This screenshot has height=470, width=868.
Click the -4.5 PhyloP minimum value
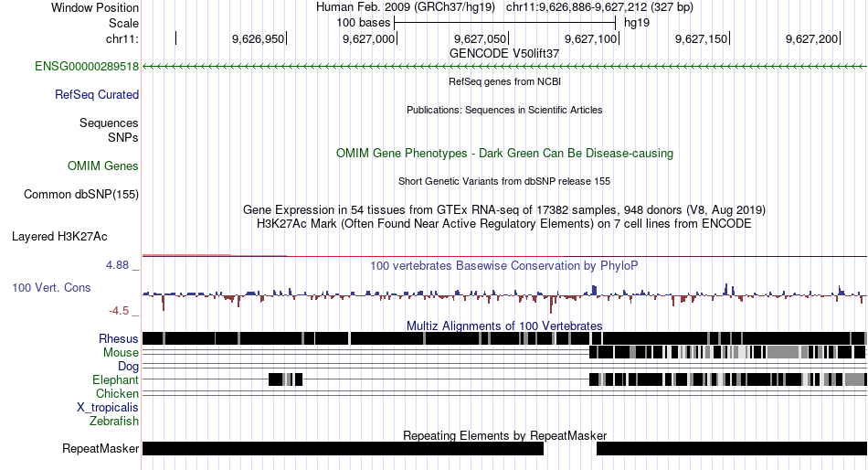click(119, 311)
